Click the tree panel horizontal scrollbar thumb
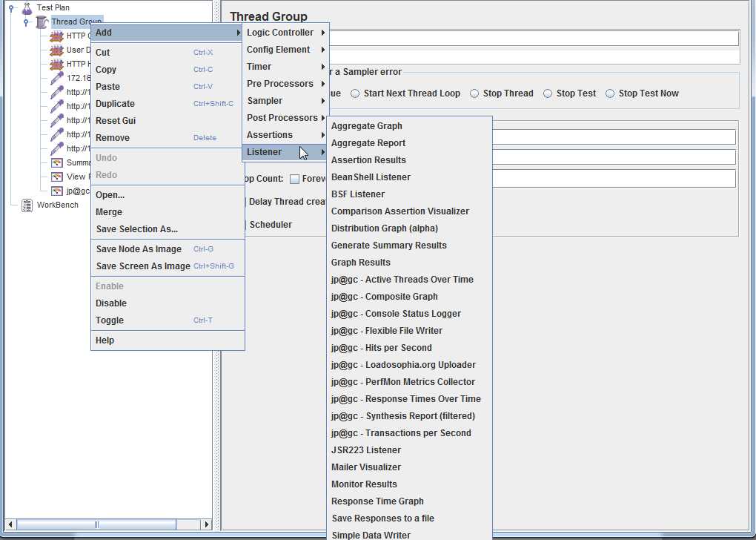The width and height of the screenshot is (756, 540). 96,524
